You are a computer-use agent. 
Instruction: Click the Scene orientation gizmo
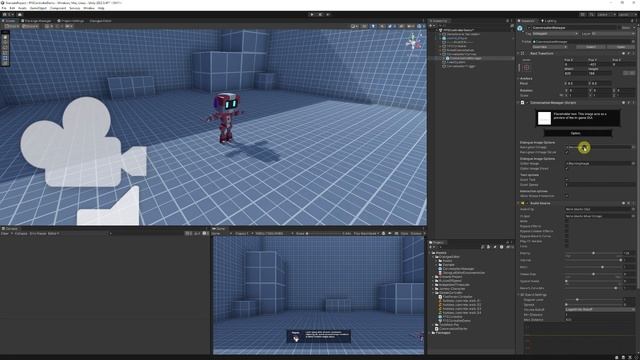413,42
